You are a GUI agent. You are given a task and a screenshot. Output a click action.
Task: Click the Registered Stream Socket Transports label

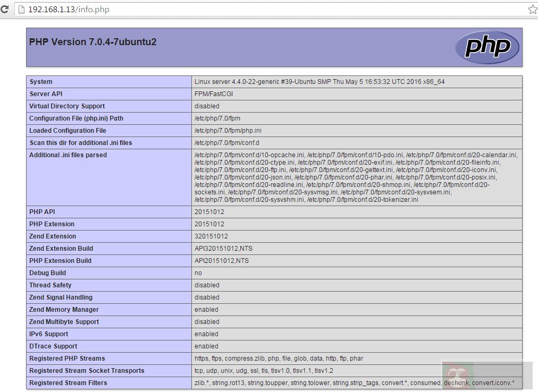pyautogui.click(x=87, y=371)
